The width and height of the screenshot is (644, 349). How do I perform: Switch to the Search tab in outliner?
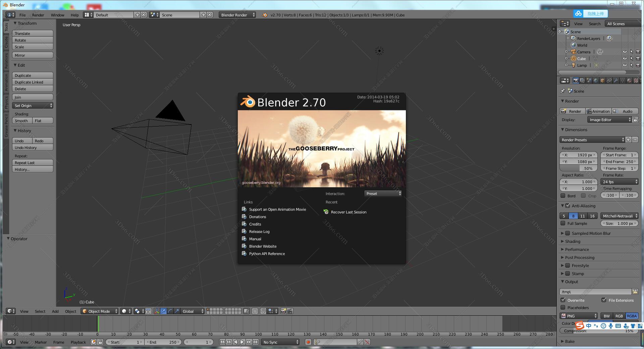coord(595,23)
